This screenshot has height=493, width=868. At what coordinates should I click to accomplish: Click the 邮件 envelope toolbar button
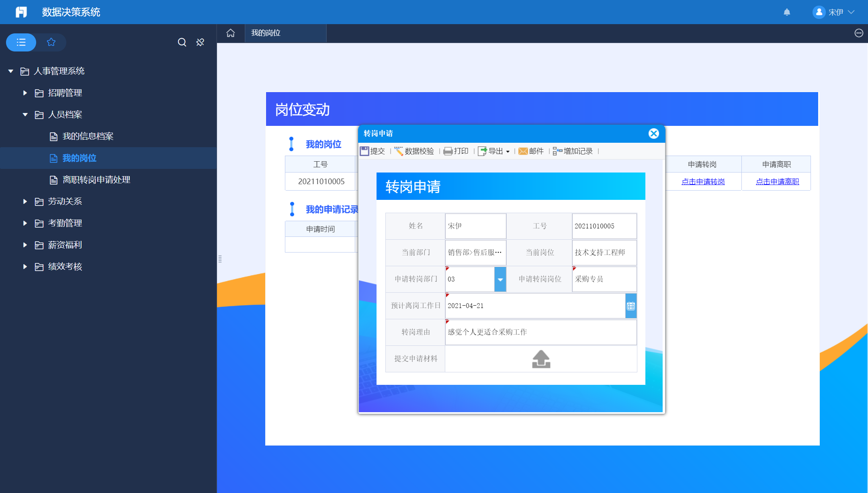click(x=531, y=151)
